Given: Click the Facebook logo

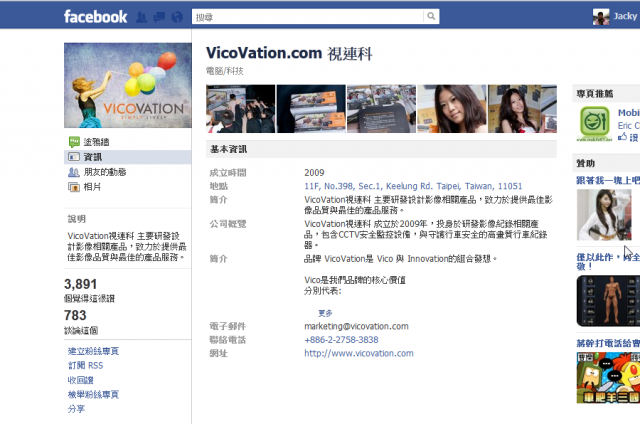Looking at the screenshot, I should pyautogui.click(x=96, y=17).
